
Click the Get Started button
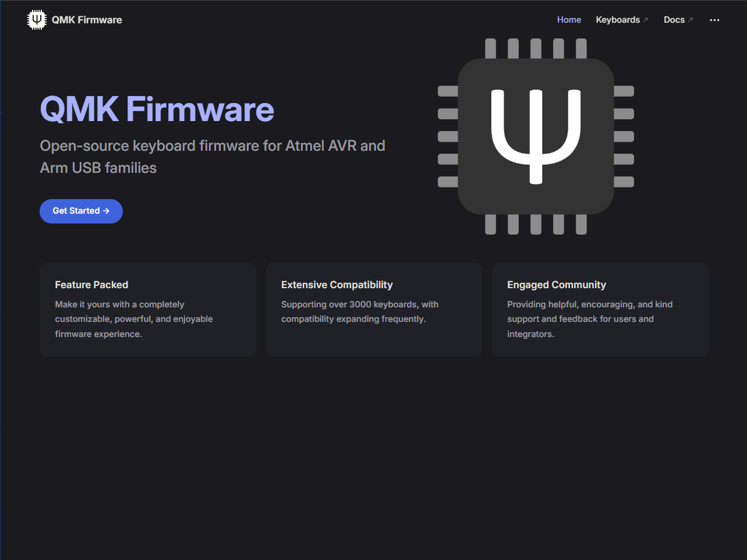(81, 211)
